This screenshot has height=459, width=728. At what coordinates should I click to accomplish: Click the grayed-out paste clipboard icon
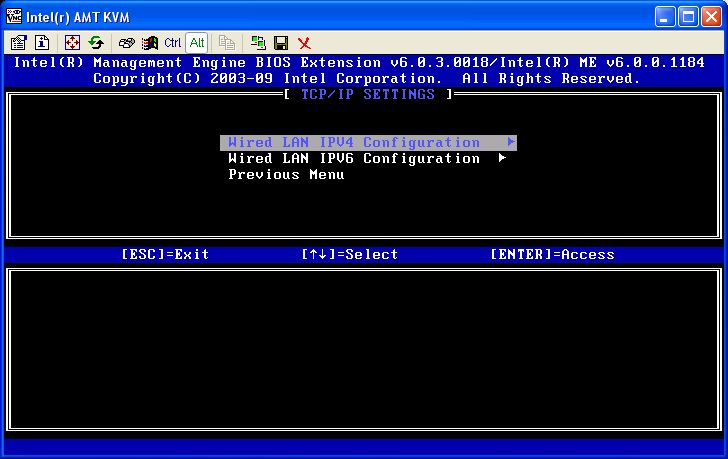(227, 43)
